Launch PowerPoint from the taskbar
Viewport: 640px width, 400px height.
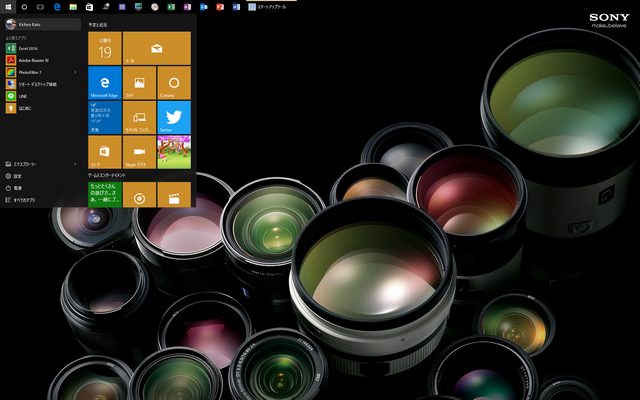click(x=220, y=7)
